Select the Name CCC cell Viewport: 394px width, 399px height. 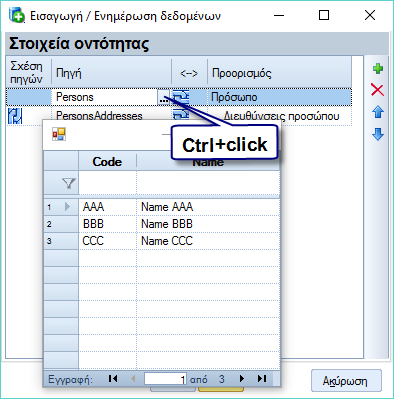(208, 241)
